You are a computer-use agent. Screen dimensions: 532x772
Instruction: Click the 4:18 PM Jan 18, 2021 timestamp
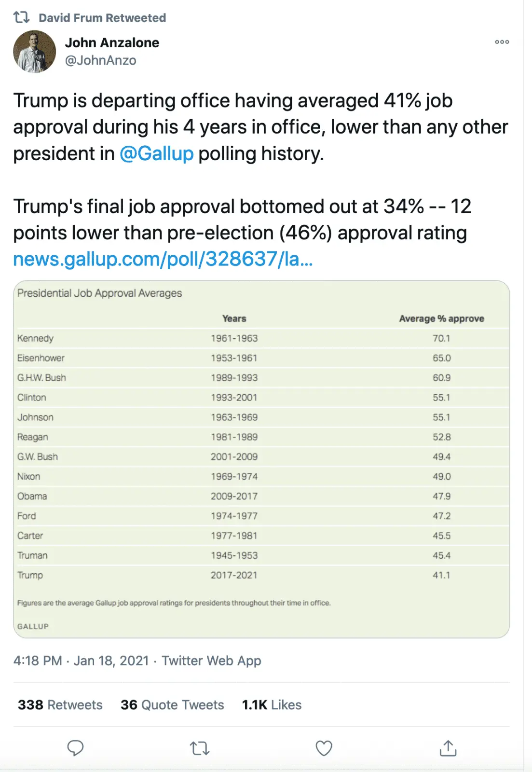(81, 661)
